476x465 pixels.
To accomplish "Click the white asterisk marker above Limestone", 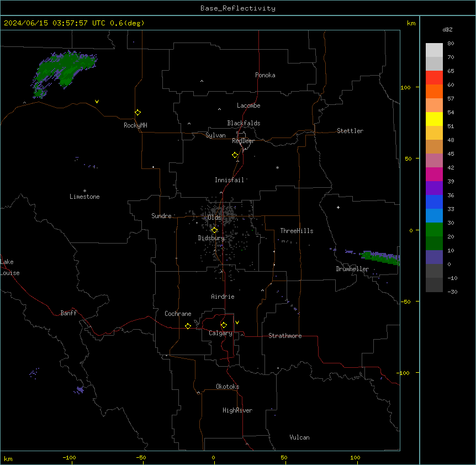I will click(84, 191).
